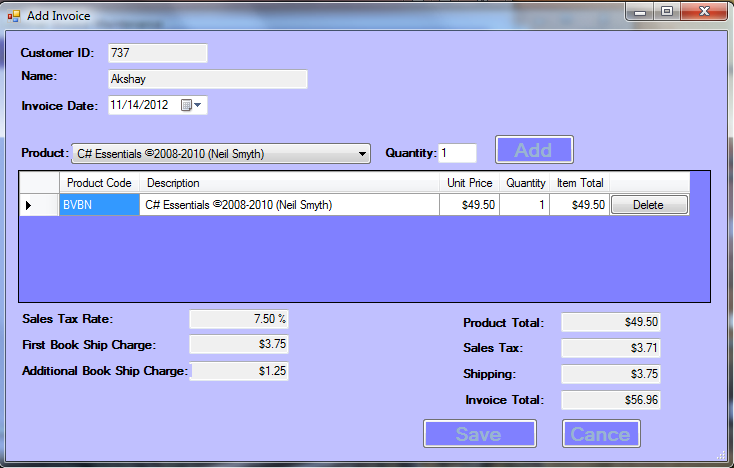734x468 pixels.
Task: Select the row header arrow for BVBN
Action: (28, 205)
